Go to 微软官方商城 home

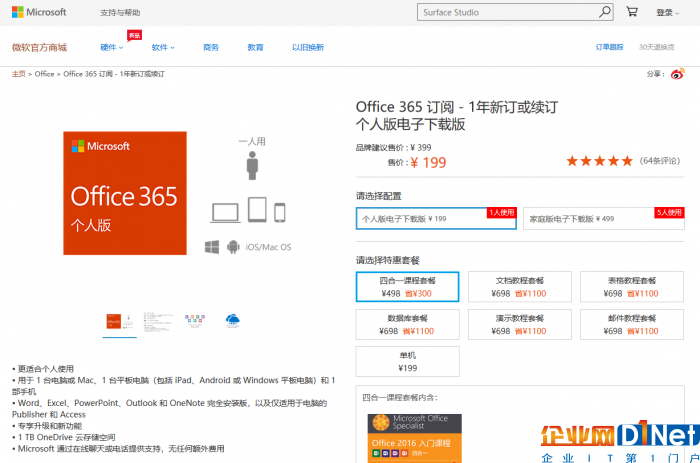point(39,47)
